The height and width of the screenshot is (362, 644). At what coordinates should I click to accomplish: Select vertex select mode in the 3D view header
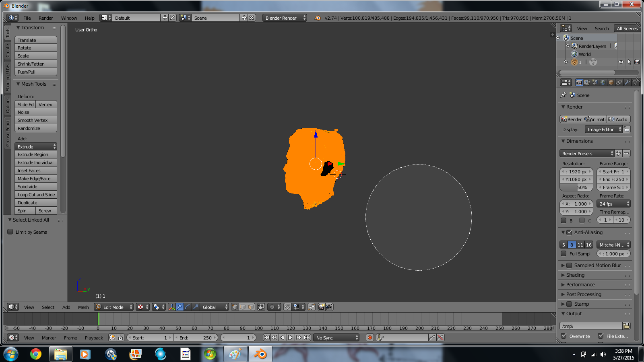235,307
